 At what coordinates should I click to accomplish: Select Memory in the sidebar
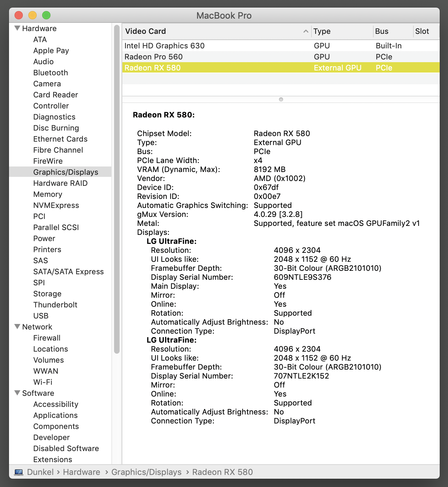[x=48, y=194]
